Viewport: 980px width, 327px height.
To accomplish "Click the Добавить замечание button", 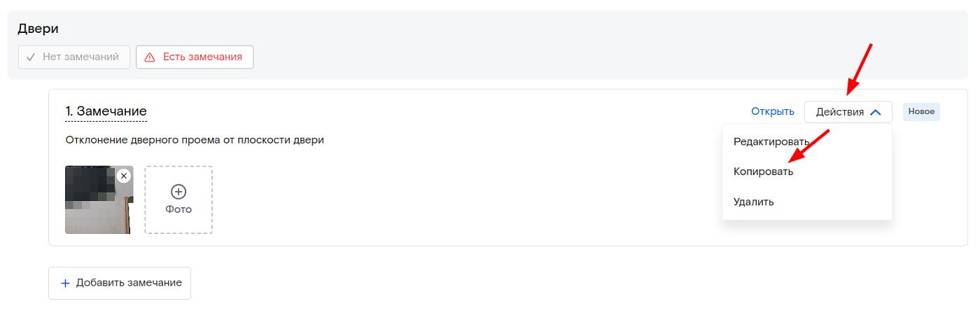I will pos(120,283).
